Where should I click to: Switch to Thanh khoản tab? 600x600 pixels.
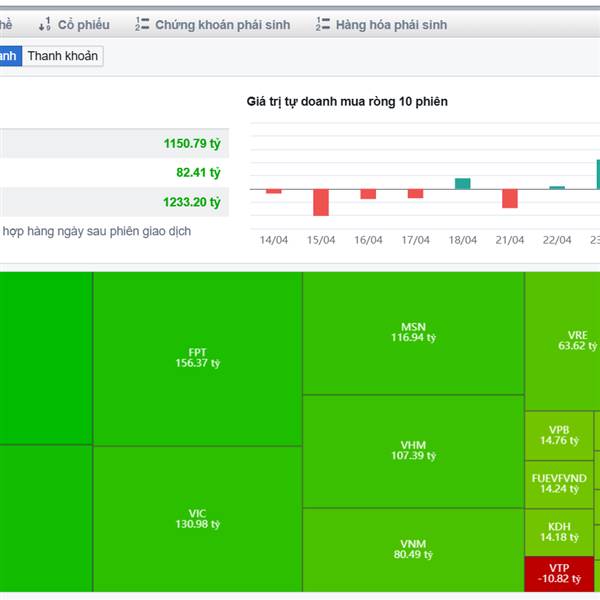pyautogui.click(x=63, y=56)
